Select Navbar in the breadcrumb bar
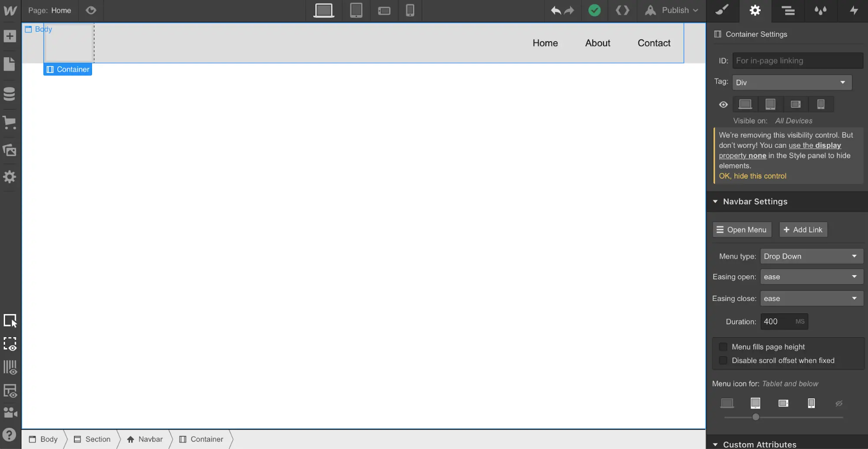Image resolution: width=868 pixels, height=449 pixels. pyautogui.click(x=145, y=439)
